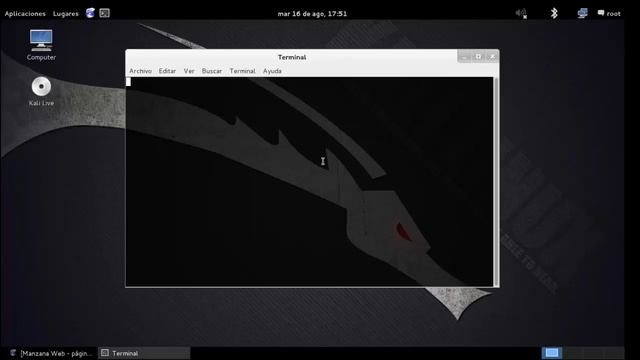Viewport: 640px width, 360px height.
Task: Open Archivo menu in Terminal
Action: pyautogui.click(x=140, y=71)
